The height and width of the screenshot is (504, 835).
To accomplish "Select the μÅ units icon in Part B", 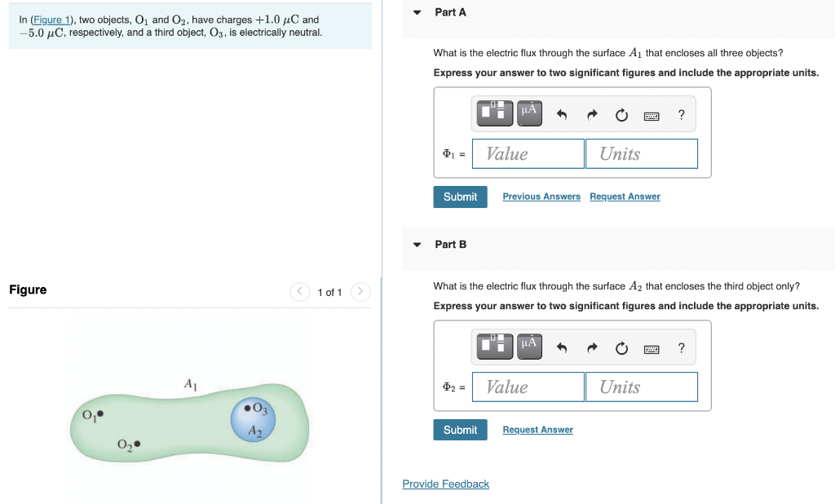I will tap(527, 346).
